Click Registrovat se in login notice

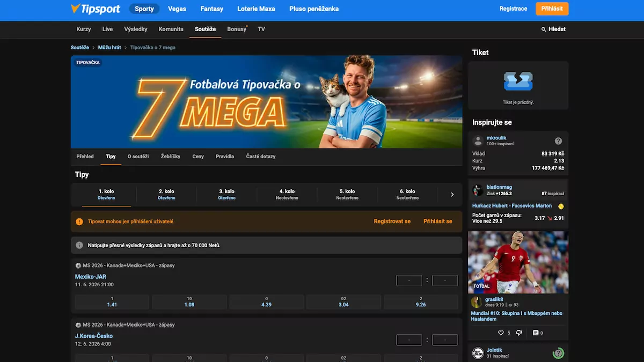point(392,221)
